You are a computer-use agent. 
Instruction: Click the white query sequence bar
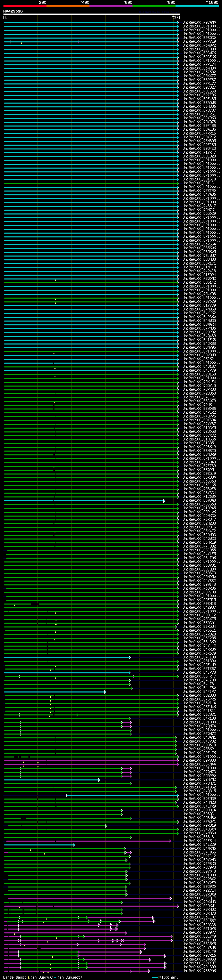92,15
